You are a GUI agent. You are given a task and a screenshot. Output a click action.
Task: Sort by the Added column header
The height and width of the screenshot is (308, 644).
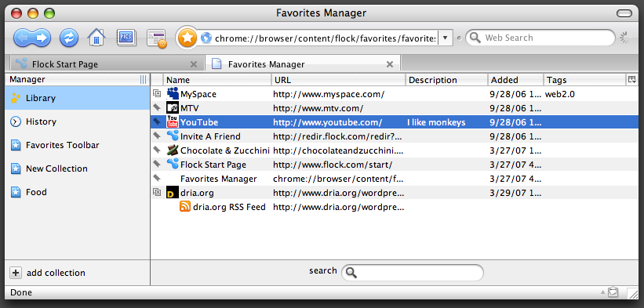pyautogui.click(x=516, y=80)
